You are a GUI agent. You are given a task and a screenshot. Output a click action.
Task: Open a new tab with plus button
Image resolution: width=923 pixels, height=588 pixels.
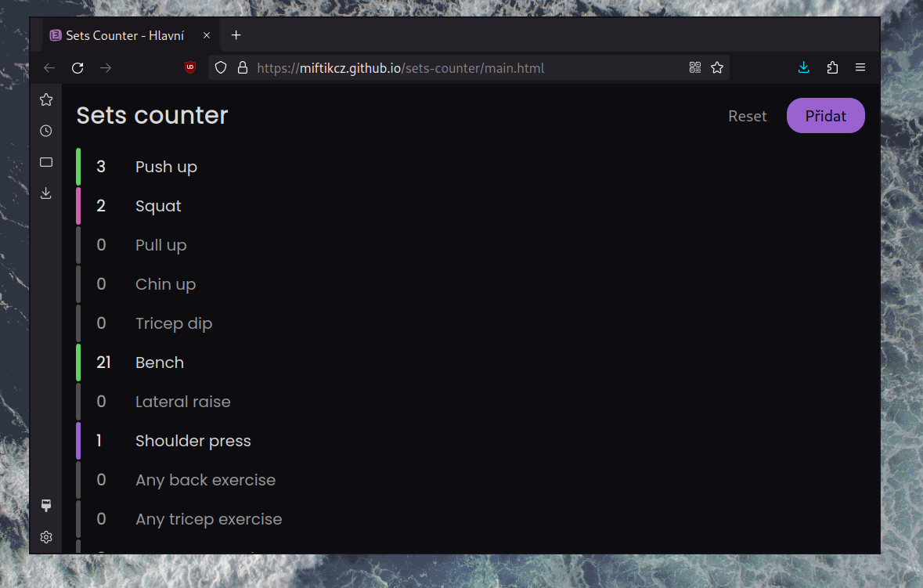tap(236, 36)
